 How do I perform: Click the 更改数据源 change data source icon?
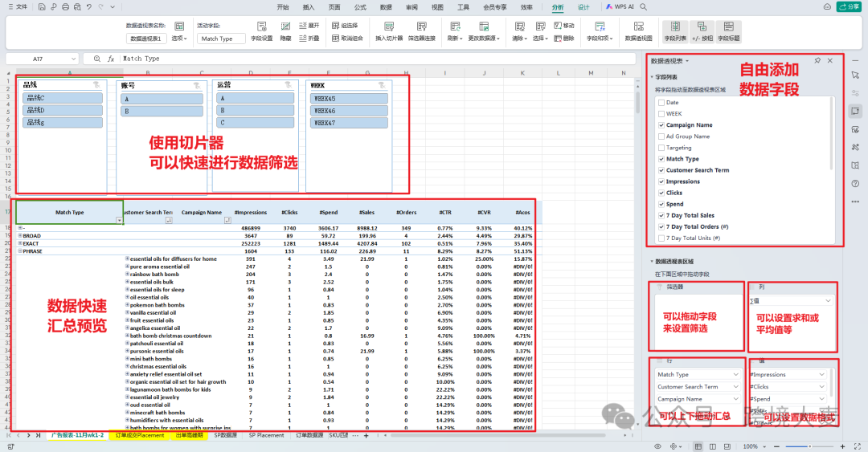point(484,26)
